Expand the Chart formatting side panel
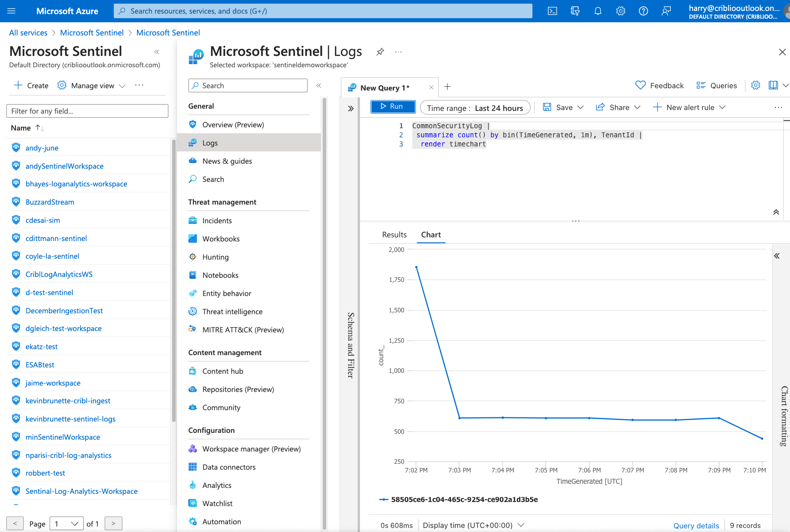Viewport: 790px width, 532px height. (777, 256)
